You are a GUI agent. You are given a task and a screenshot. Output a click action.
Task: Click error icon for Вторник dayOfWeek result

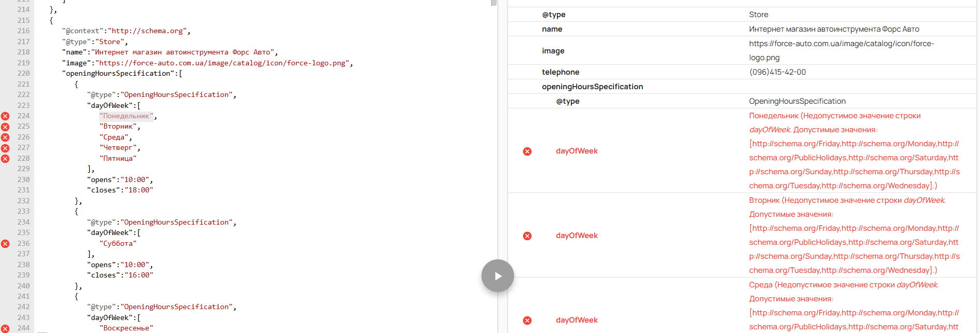(527, 236)
